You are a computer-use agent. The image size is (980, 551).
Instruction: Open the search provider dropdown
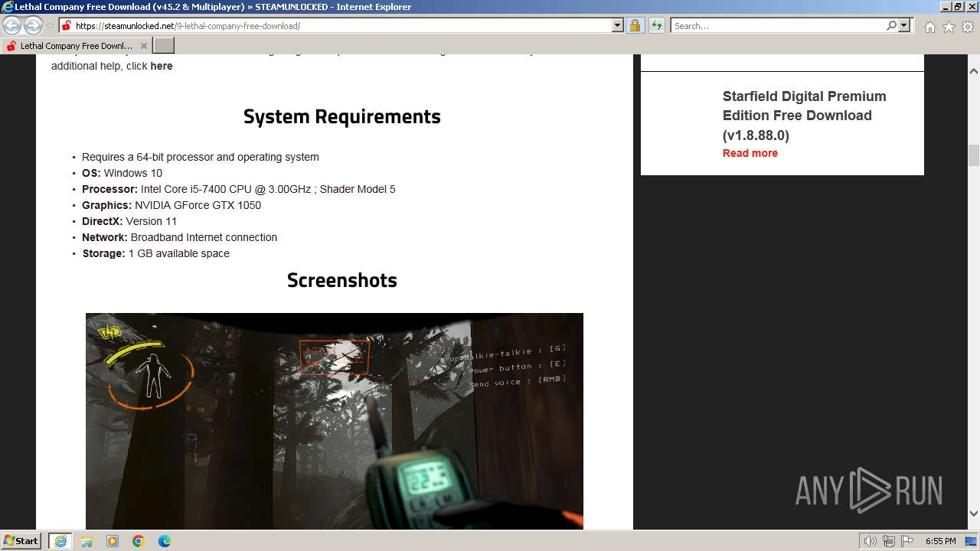coord(904,25)
